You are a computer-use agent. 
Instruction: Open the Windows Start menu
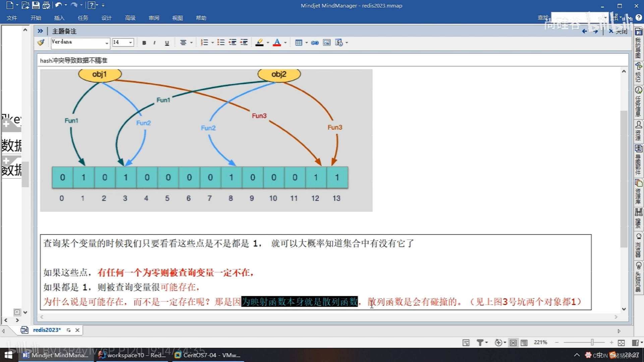(x=8, y=355)
